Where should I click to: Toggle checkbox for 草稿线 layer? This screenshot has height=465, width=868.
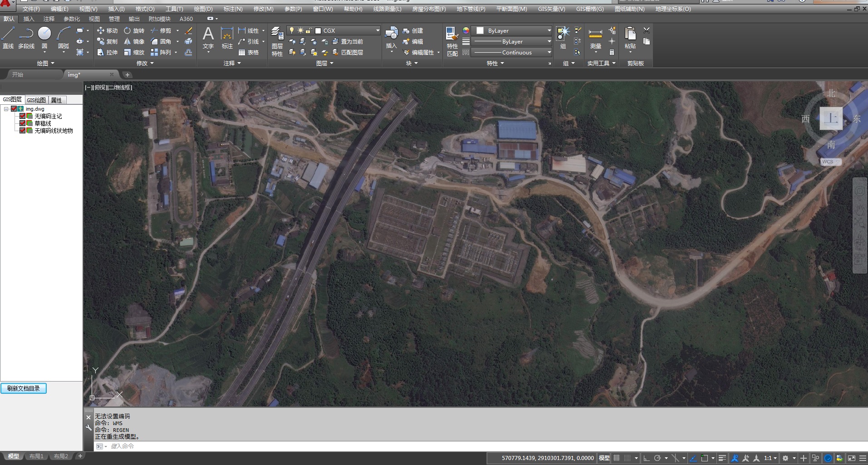pos(22,123)
